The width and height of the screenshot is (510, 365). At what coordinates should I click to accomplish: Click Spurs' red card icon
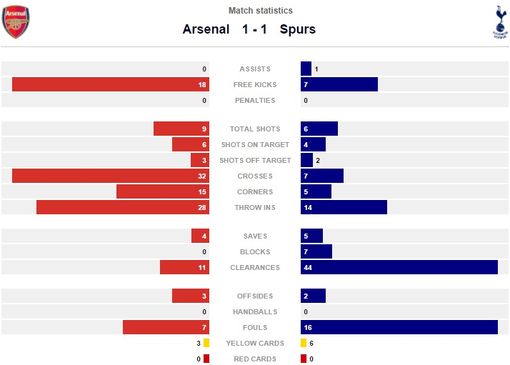[303, 359]
